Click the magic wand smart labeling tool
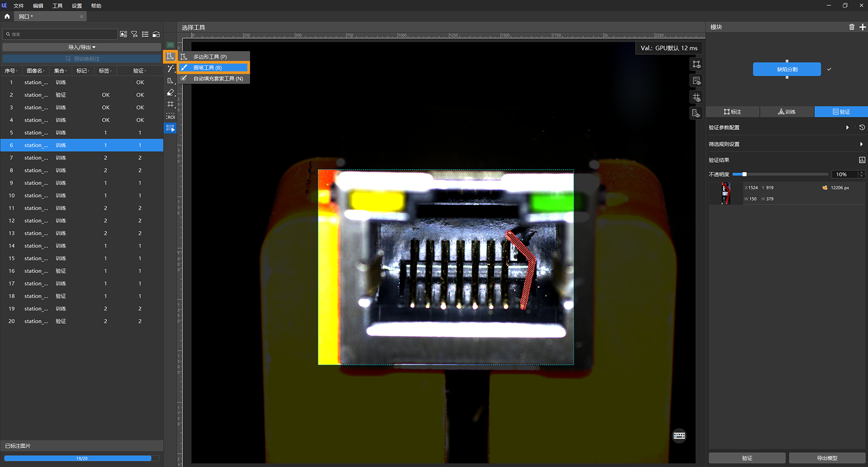The image size is (868, 467). pyautogui.click(x=170, y=69)
